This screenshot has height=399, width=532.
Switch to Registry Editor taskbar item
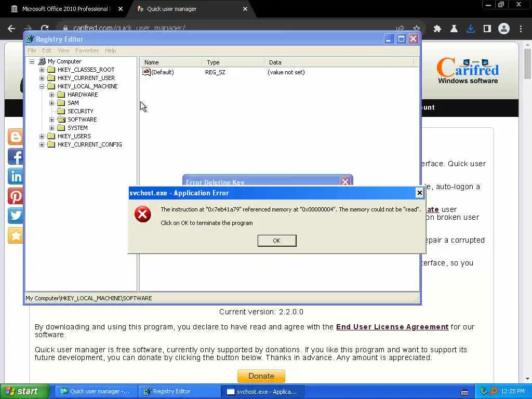click(179, 392)
